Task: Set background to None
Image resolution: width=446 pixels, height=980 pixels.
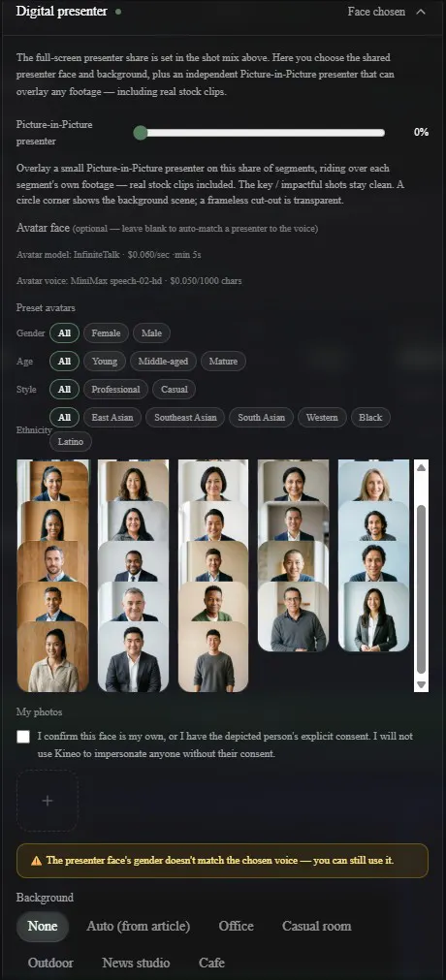Action: [x=43, y=927]
